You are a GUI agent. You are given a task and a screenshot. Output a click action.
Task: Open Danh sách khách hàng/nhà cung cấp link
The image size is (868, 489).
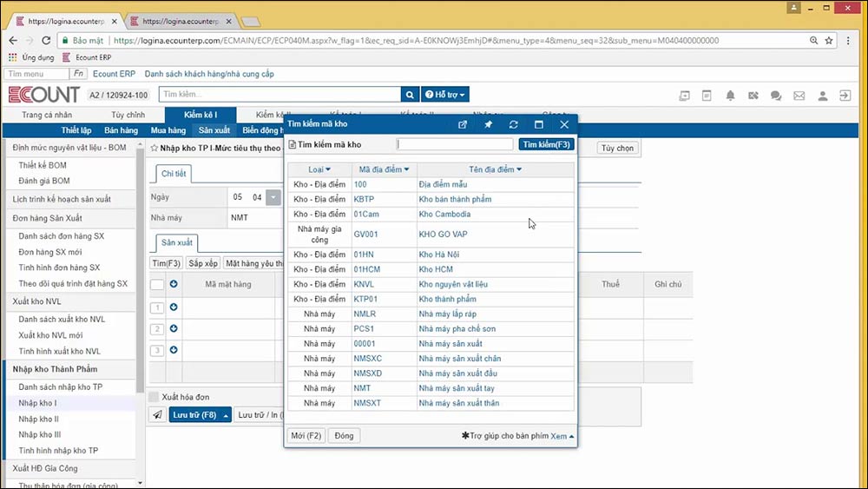209,74
